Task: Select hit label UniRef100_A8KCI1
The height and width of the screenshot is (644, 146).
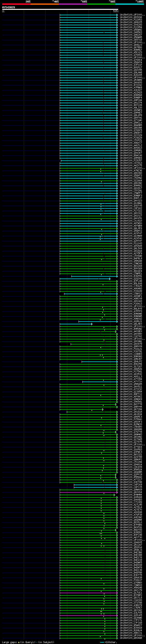Action: [x=131, y=633]
